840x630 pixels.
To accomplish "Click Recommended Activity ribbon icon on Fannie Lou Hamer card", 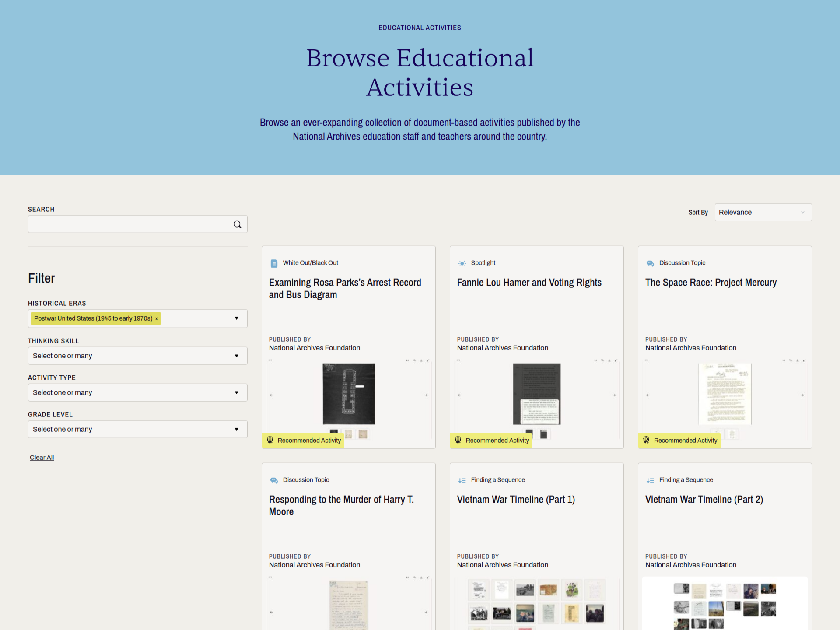I will [458, 440].
